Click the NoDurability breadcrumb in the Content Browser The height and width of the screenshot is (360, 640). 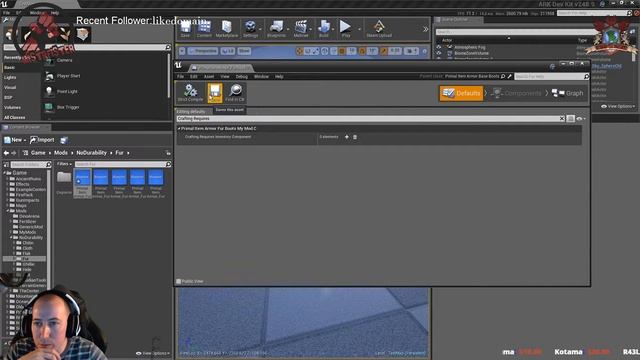(91, 153)
